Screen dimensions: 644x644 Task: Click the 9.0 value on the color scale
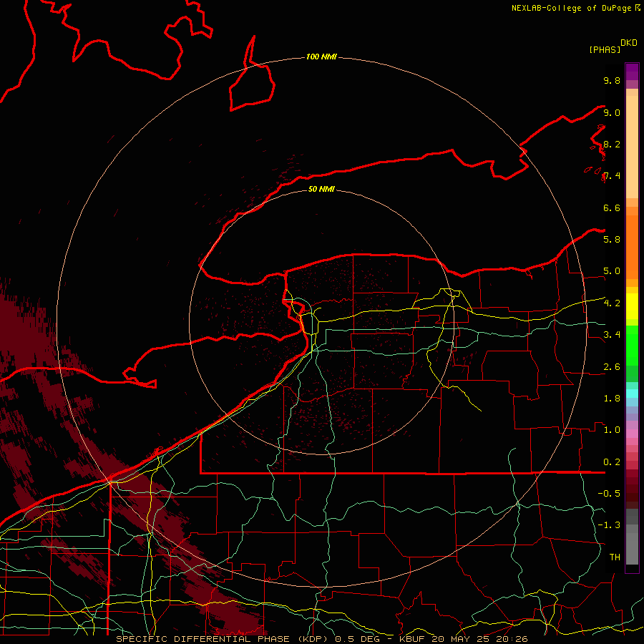click(x=612, y=112)
